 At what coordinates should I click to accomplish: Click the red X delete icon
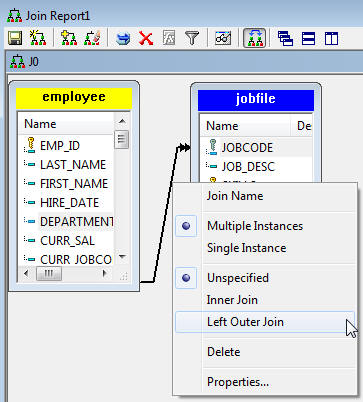point(146,39)
